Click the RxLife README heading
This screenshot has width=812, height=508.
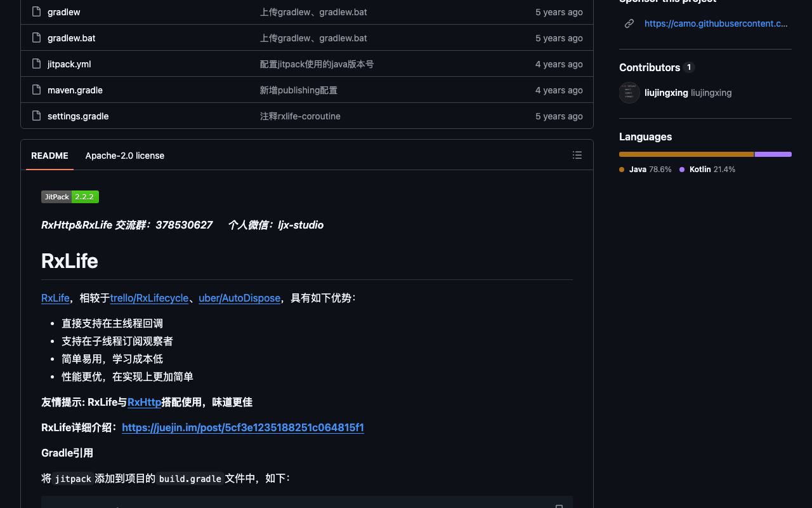[70, 261]
